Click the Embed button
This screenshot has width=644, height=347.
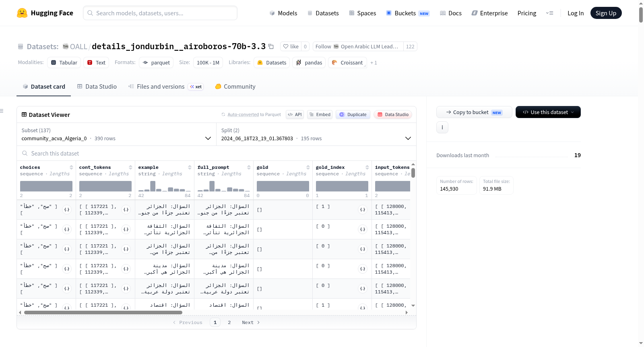pyautogui.click(x=320, y=114)
